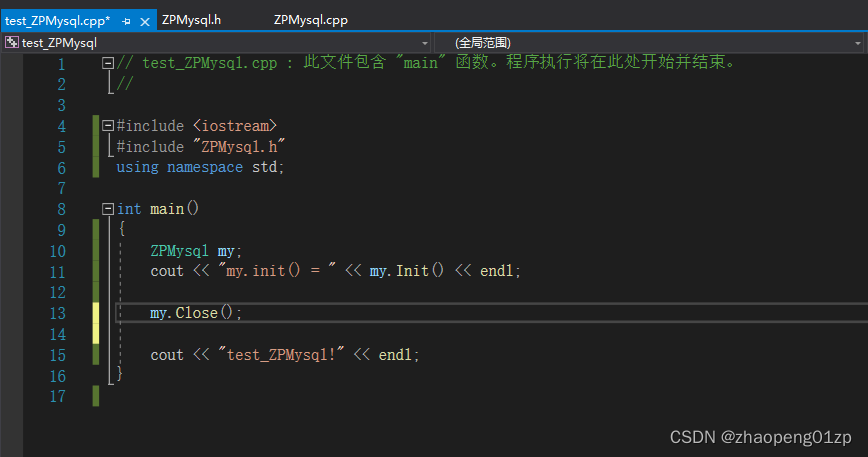Click the "ZPMysql.h" include string
Viewport: 868px width, 457px height.
(x=239, y=147)
